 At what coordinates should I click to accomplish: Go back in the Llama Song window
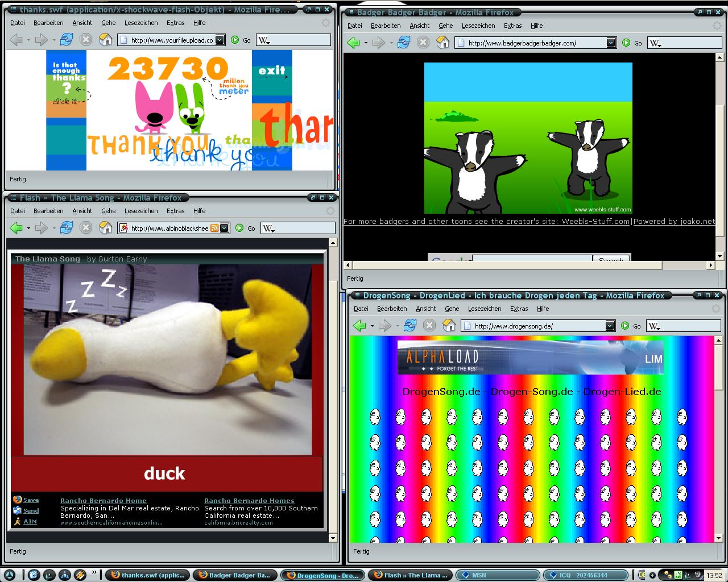click(16, 228)
